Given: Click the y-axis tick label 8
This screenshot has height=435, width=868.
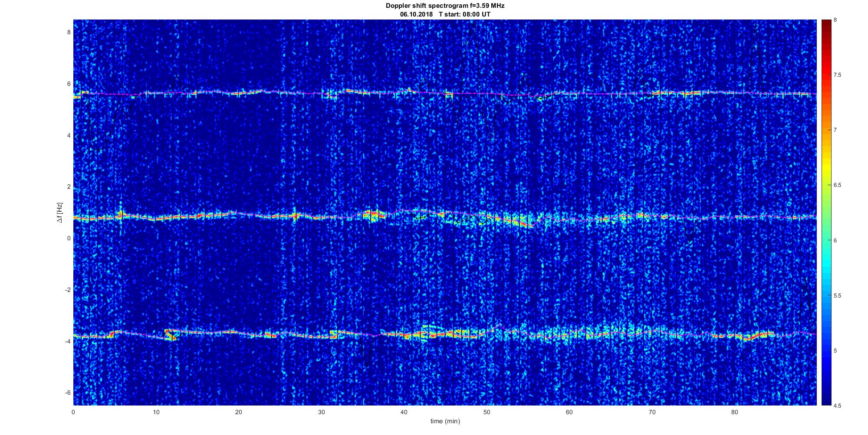Looking at the screenshot, I should (69, 32).
